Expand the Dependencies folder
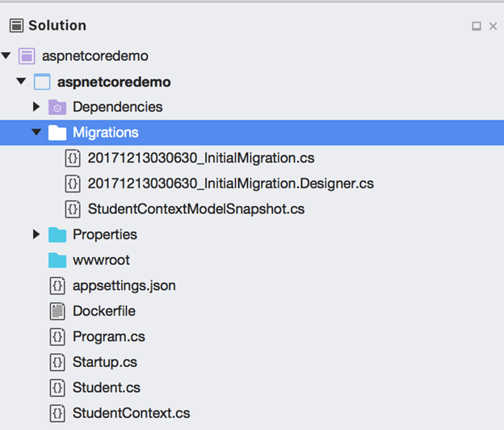Viewport: 504px width, 430px height. [36, 107]
